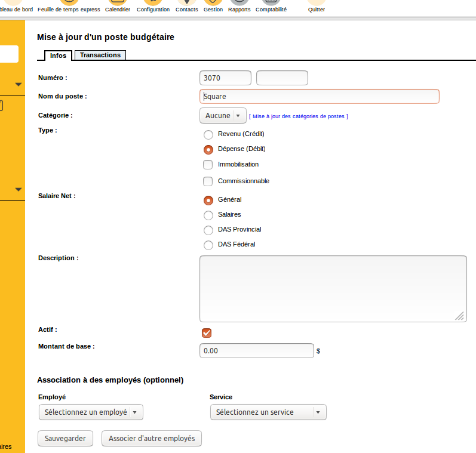Open the Mise à jour des catégories link
Image resolution: width=476 pixels, height=453 pixels.
coord(299,116)
